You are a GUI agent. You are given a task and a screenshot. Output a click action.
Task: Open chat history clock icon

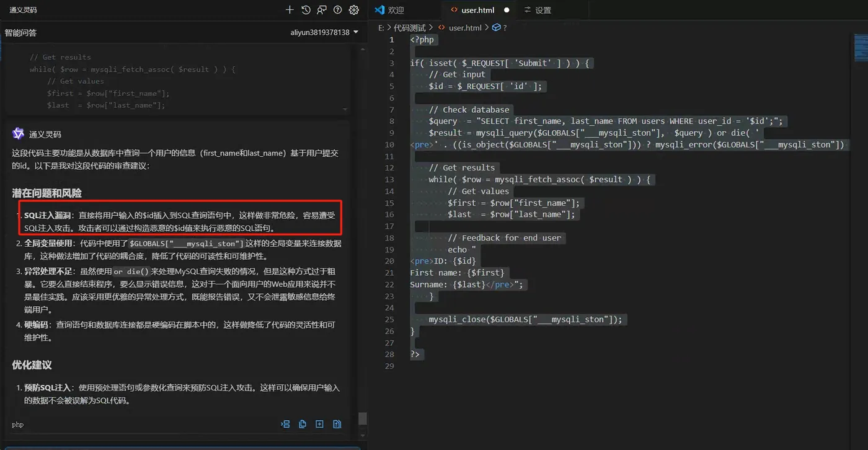coord(306,10)
